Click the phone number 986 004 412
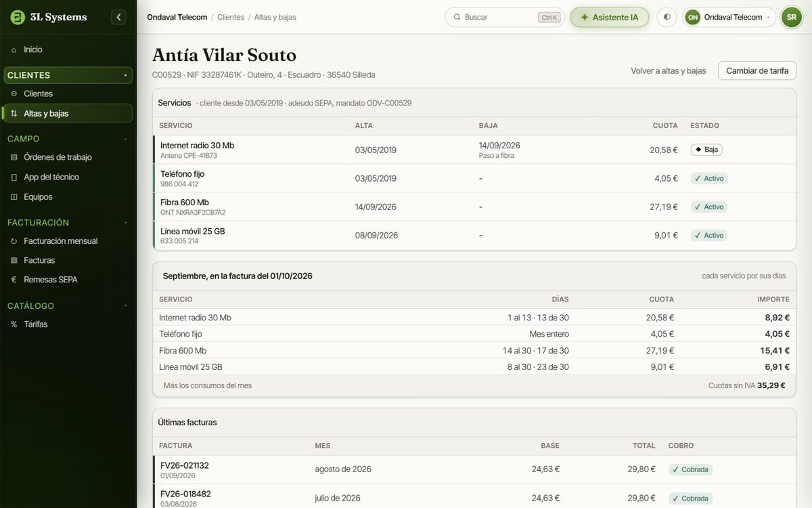Screen dimensions: 812x508 (x=179, y=184)
